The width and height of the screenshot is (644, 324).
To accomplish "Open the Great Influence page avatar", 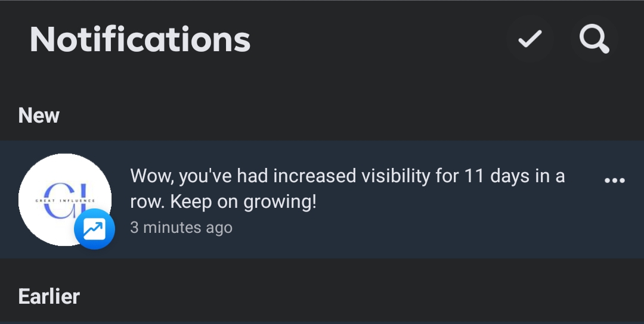I will pyautogui.click(x=65, y=200).
